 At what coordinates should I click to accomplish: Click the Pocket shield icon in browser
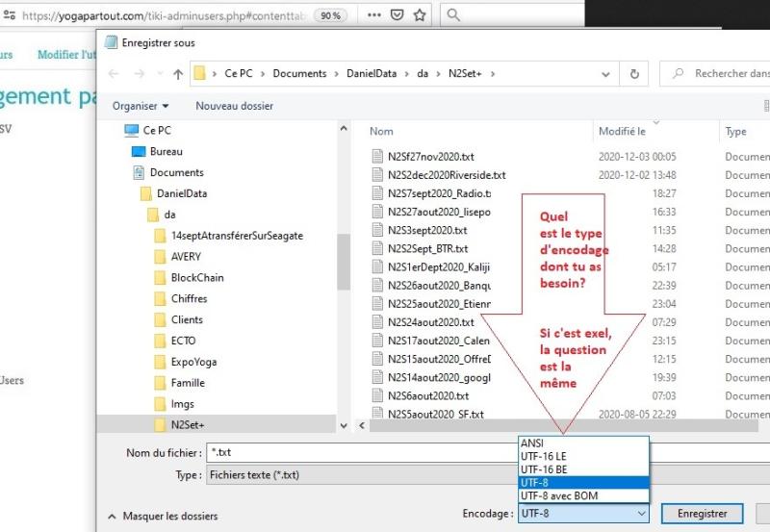tap(398, 15)
